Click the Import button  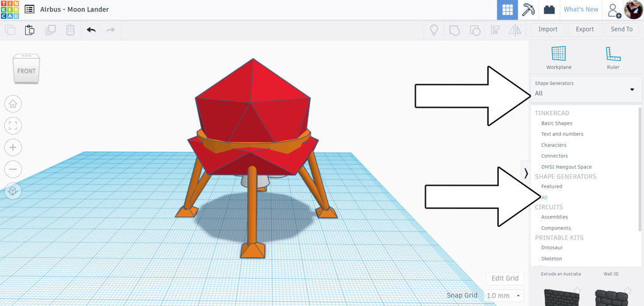[x=548, y=29]
